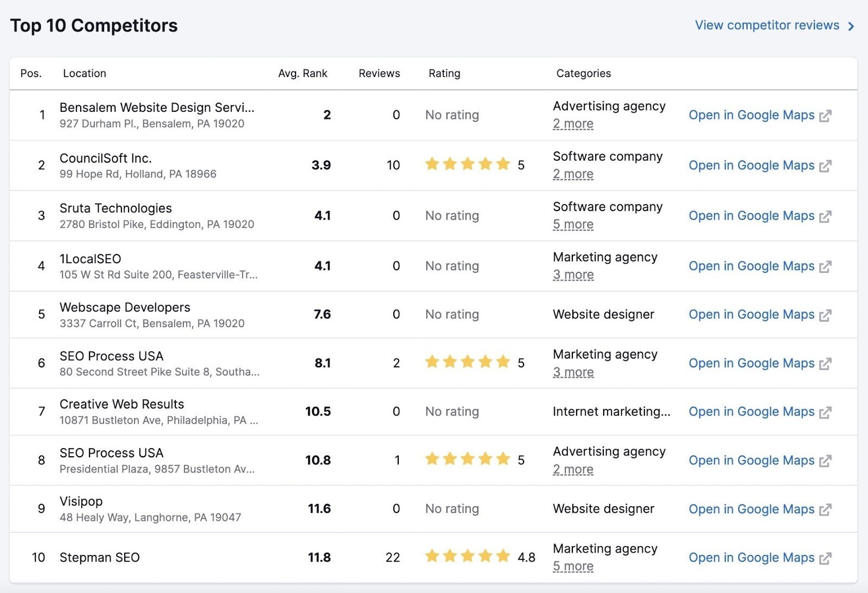Image resolution: width=868 pixels, height=593 pixels.
Task: Click the reviews count 22
Action: coord(393,558)
